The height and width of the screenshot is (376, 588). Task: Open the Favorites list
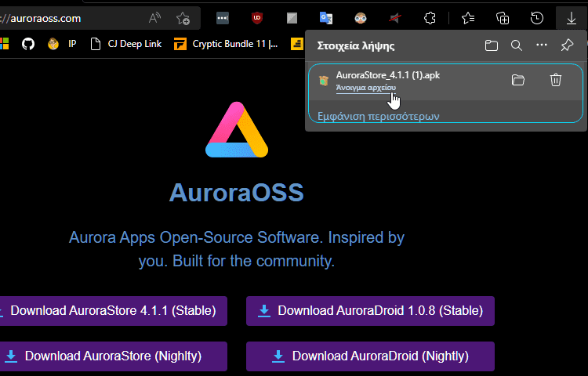pyautogui.click(x=468, y=18)
